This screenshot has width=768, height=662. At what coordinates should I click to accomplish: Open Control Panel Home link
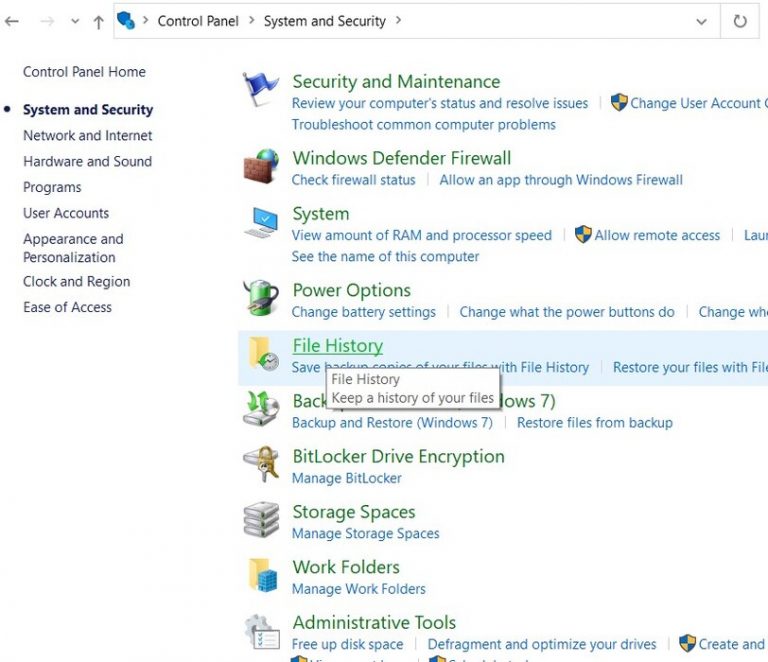tap(84, 72)
